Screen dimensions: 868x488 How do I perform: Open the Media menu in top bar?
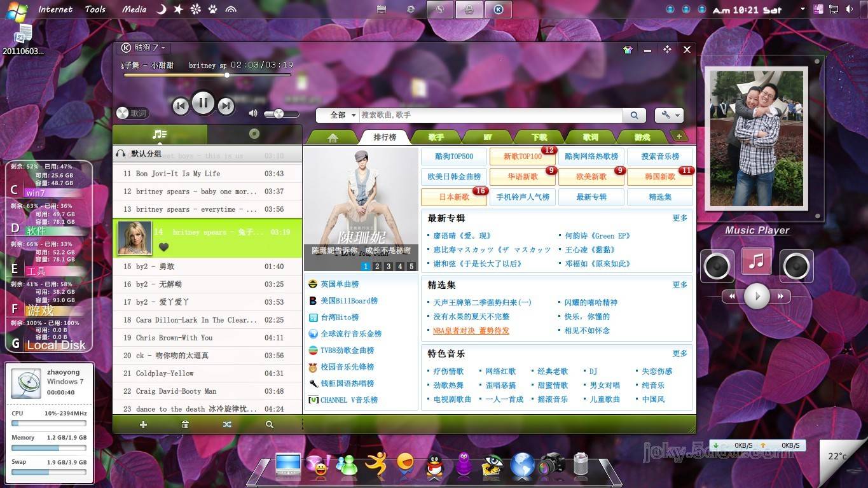click(x=134, y=9)
